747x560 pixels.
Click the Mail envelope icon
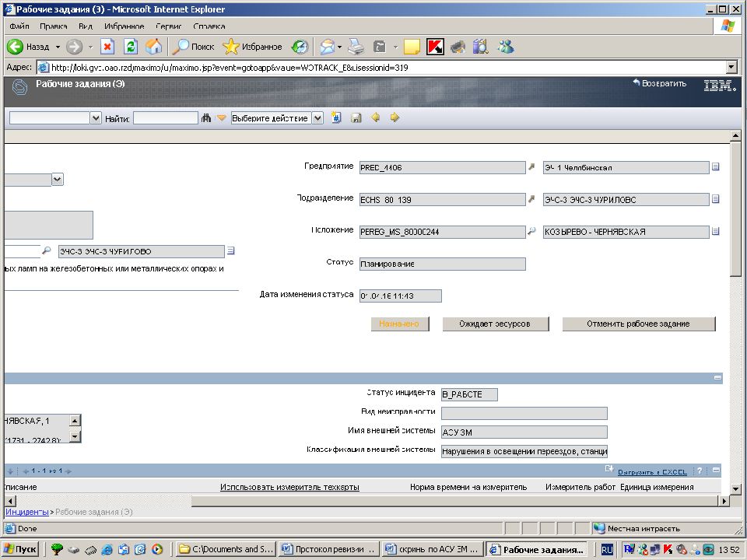pyautogui.click(x=327, y=47)
